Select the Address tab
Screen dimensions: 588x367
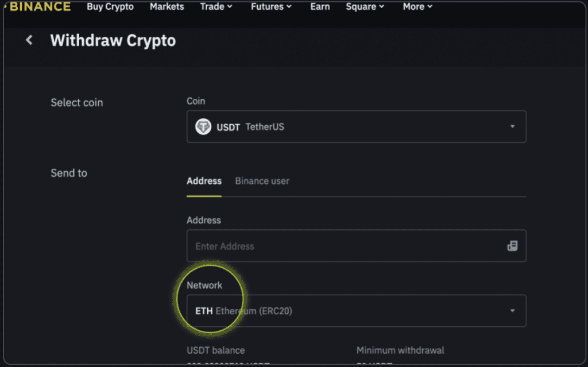(x=204, y=181)
